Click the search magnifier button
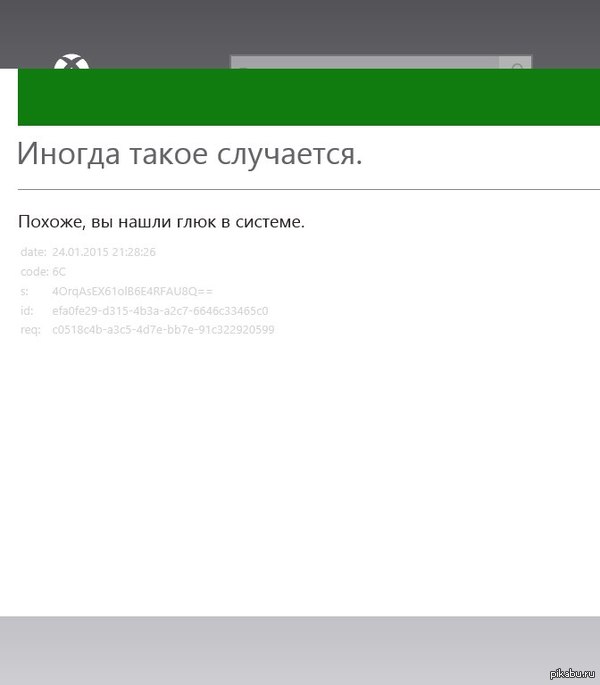Viewport: 600px width, 685px height. tap(516, 62)
